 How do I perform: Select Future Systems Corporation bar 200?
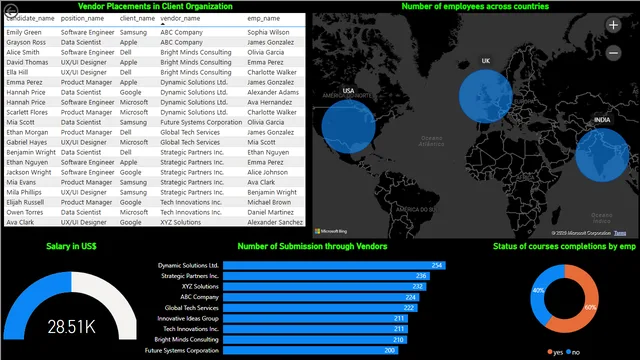pos(311,350)
